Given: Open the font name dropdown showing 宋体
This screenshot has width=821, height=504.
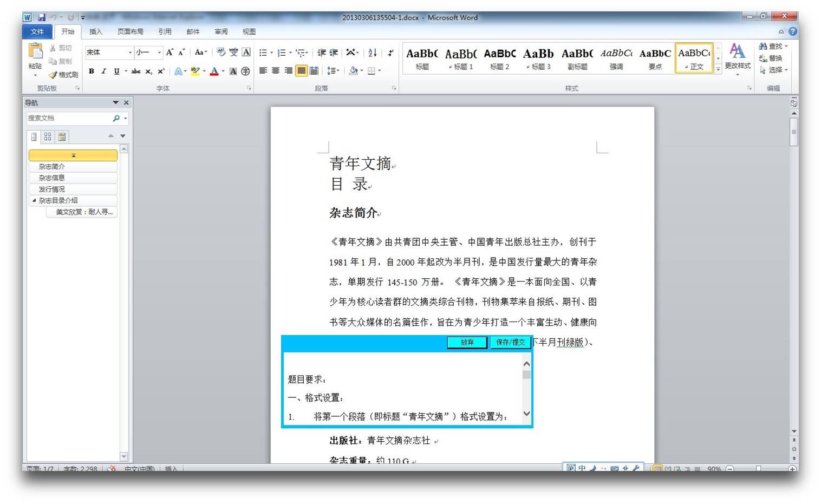Looking at the screenshot, I should pos(130,53).
